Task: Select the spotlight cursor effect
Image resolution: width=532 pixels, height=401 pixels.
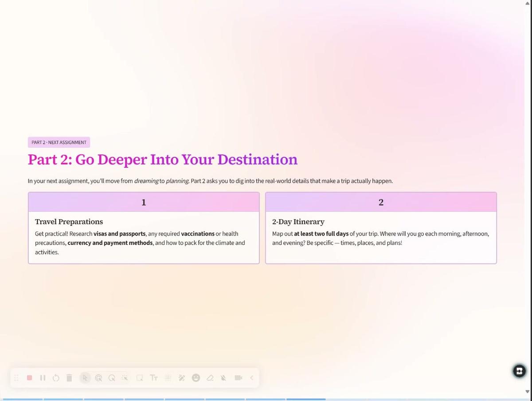Action: click(x=125, y=378)
